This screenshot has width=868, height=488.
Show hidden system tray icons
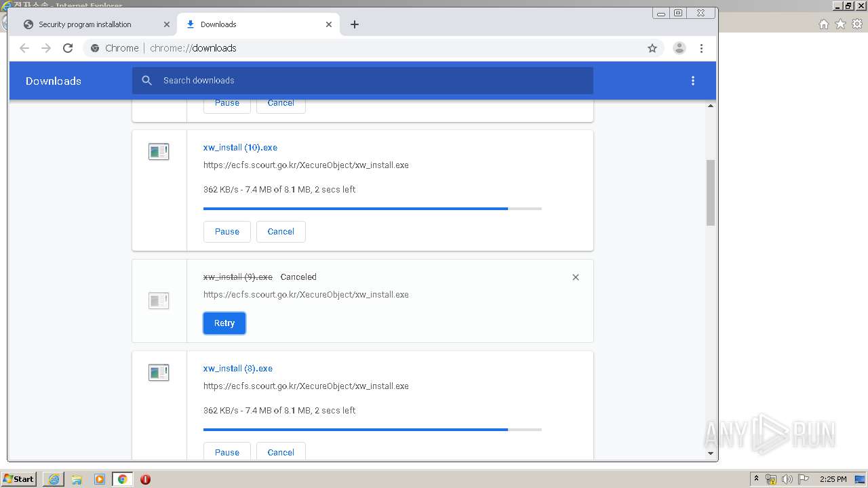(x=756, y=479)
